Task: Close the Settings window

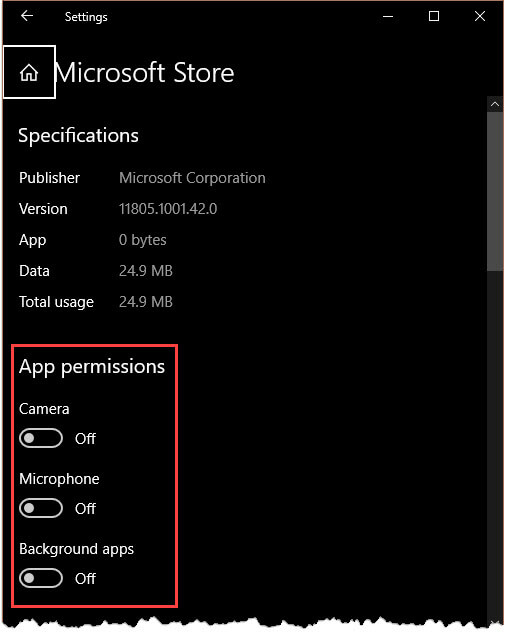Action: click(480, 17)
